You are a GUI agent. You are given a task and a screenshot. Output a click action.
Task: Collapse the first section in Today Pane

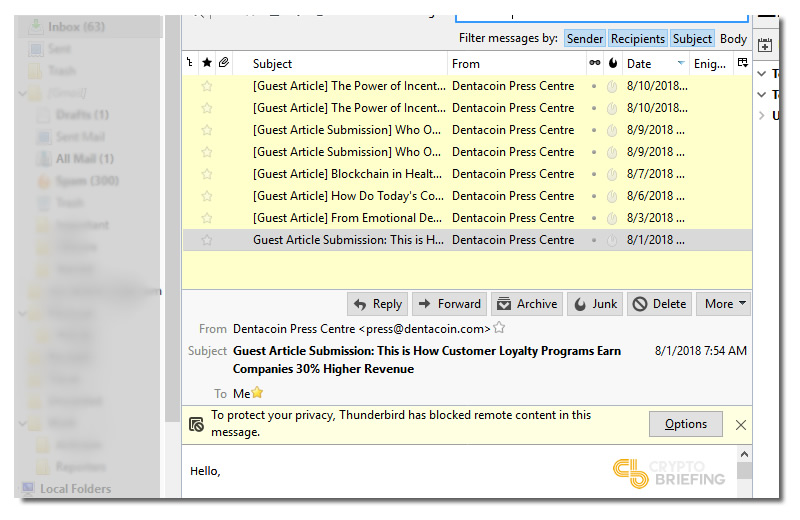(762, 73)
